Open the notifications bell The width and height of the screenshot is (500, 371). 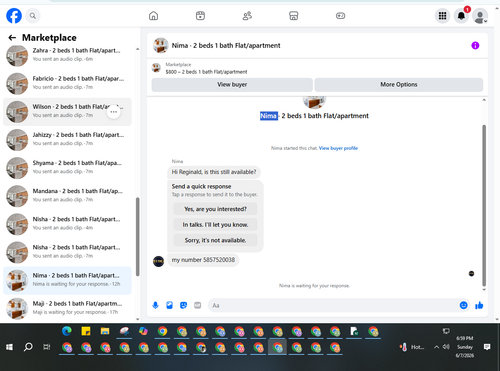tap(461, 16)
